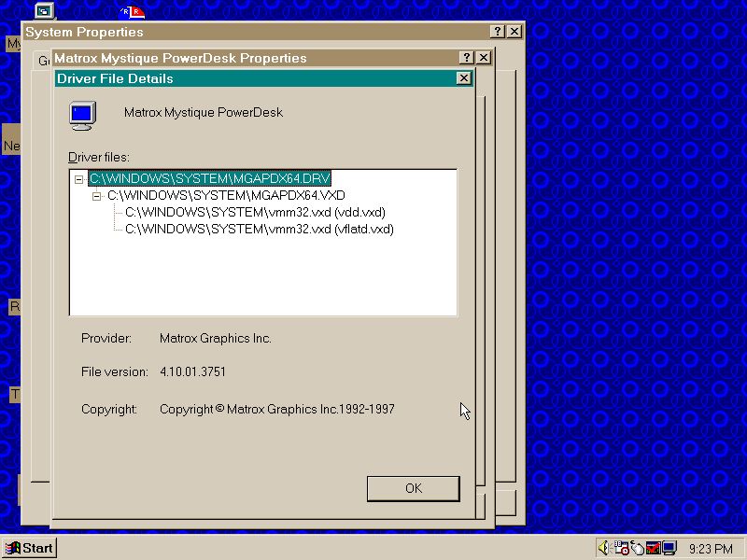Viewport: 747px width, 560px height.
Task: Click the System Properties help question button
Action: click(x=497, y=32)
